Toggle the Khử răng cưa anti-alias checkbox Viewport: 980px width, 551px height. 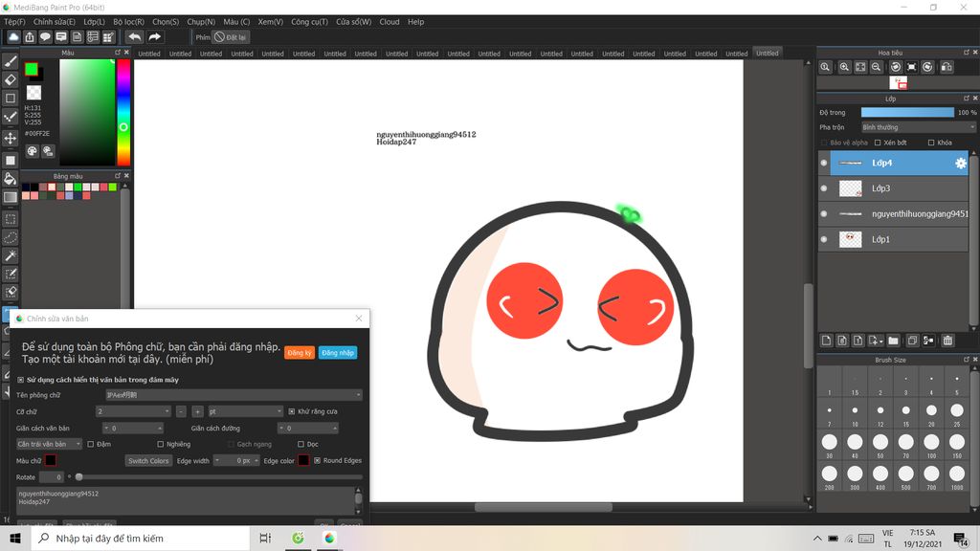pos(292,411)
